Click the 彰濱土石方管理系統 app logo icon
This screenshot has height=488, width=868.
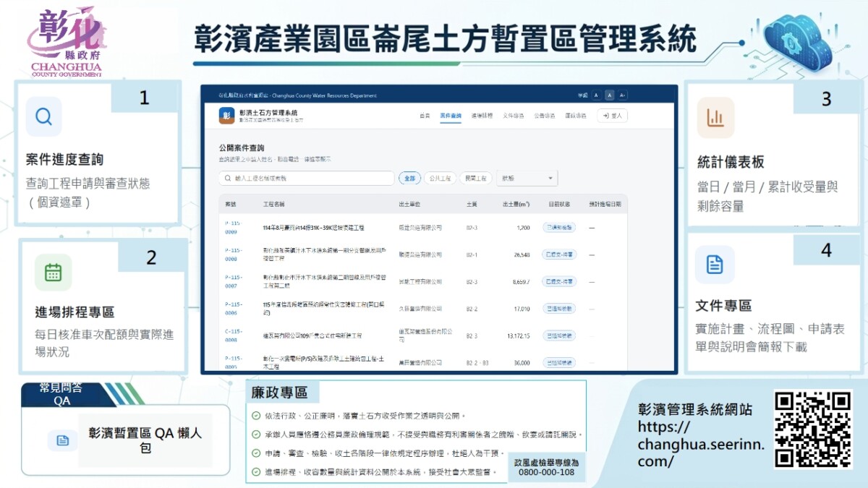(226, 116)
